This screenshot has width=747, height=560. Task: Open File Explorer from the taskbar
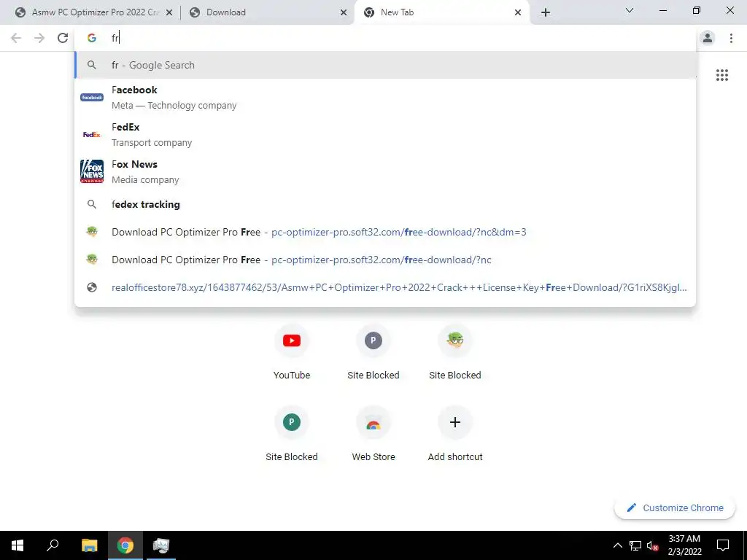(89, 545)
